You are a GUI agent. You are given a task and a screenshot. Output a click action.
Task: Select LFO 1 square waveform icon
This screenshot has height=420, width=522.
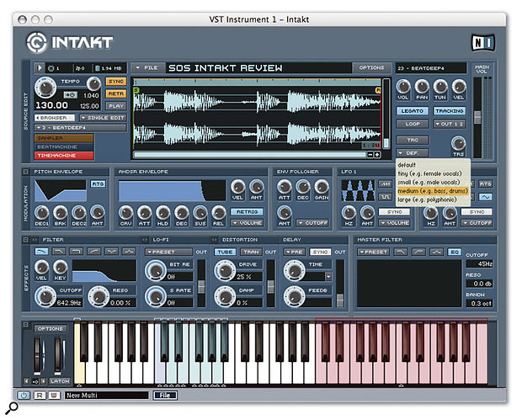tap(385, 197)
